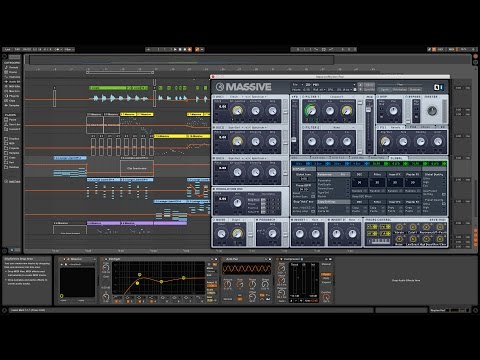Open the Filter 1 type dropdown

337,97
